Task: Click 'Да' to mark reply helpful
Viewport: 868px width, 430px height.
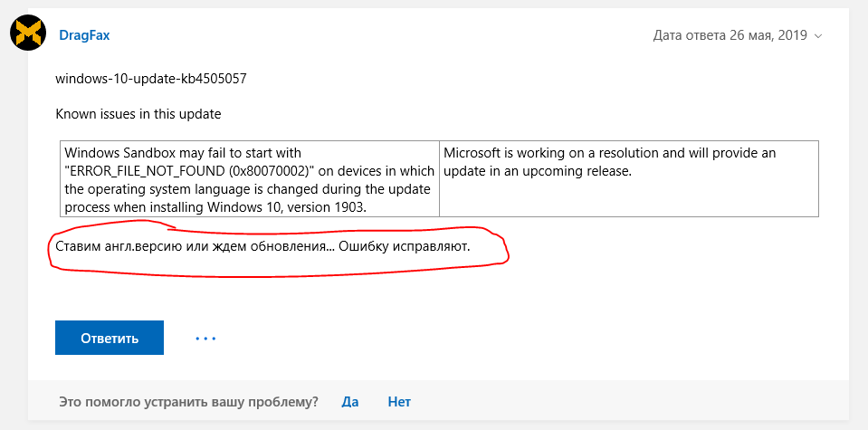Action: pos(350,402)
